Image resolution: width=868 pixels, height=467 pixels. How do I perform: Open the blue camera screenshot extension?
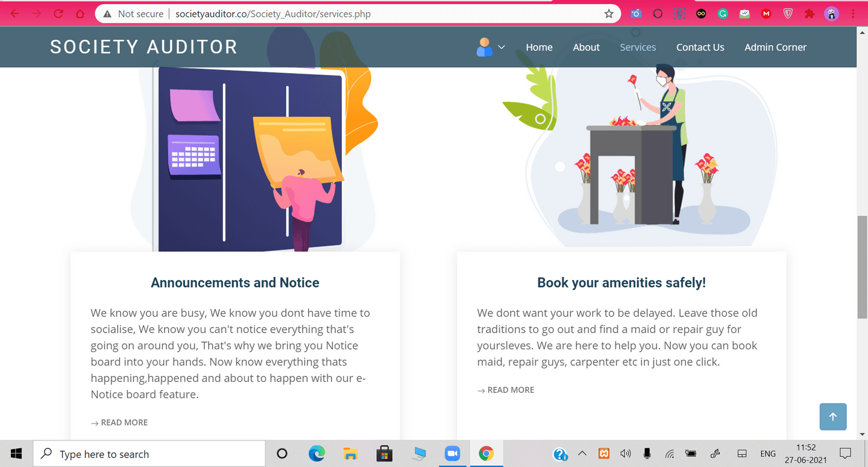(636, 13)
